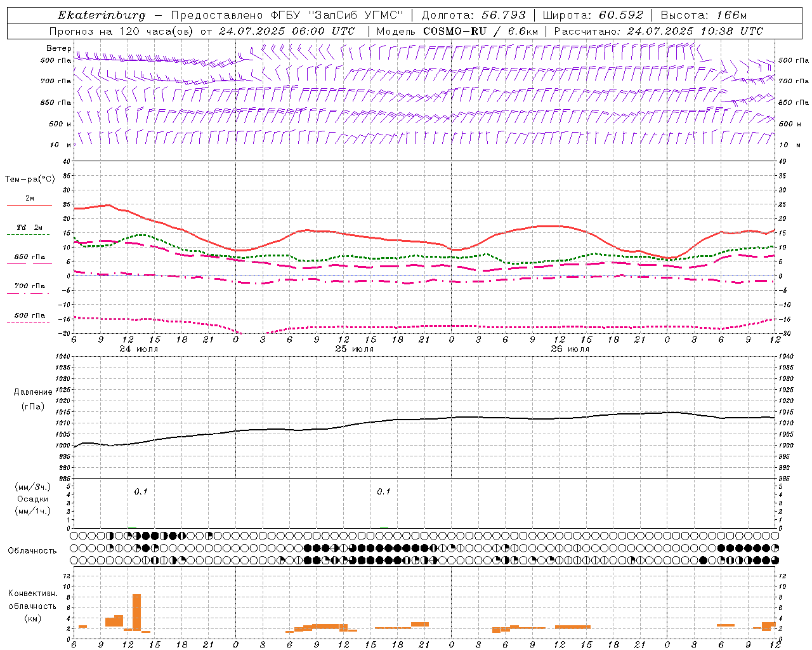812x650 pixels.
Task: Click the Ветер panel label
Action: point(59,48)
